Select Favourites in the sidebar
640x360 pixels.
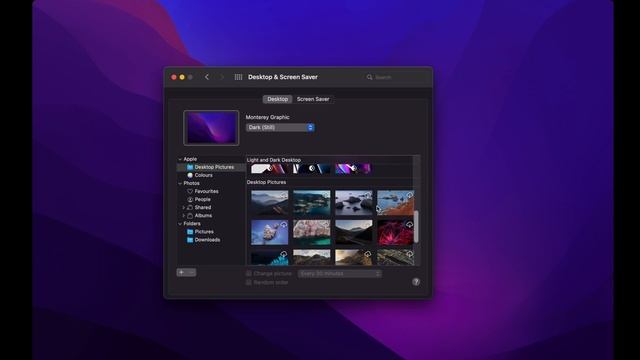coord(211,191)
